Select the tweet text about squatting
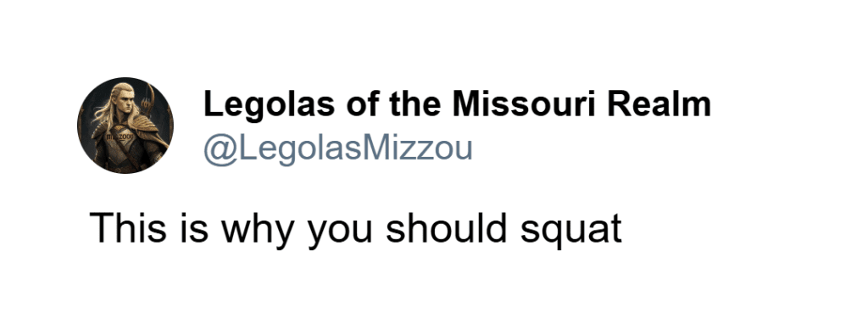 [x=355, y=229]
